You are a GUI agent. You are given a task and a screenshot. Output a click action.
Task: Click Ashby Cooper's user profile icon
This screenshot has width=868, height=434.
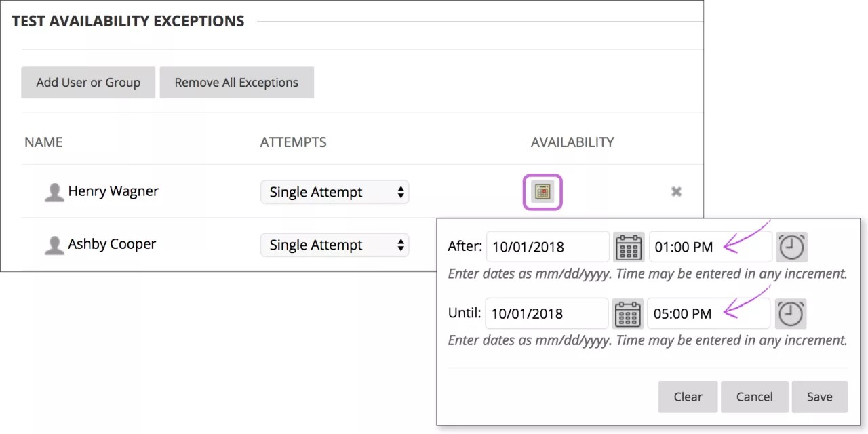pyautogui.click(x=54, y=245)
